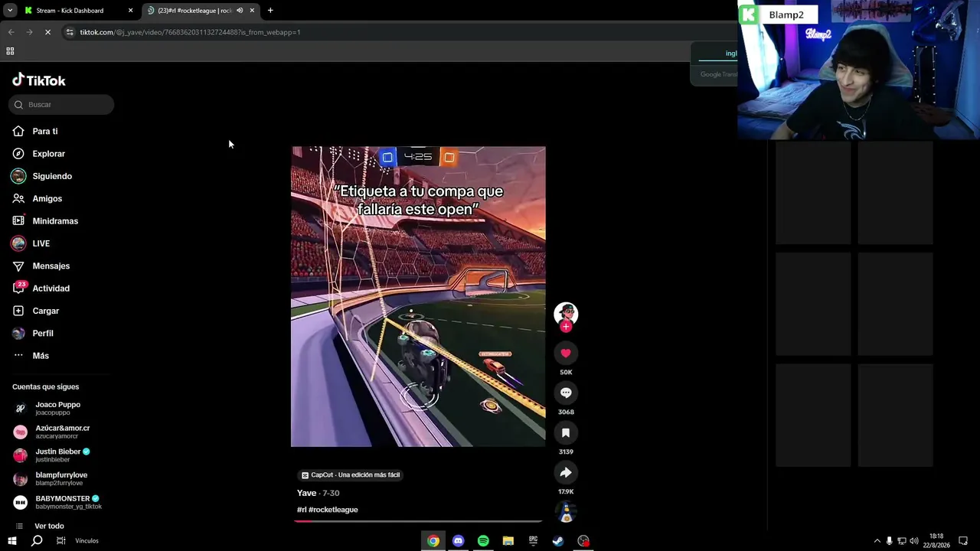The image size is (980, 551).
Task: Open the Yave creator name
Action: point(306,494)
